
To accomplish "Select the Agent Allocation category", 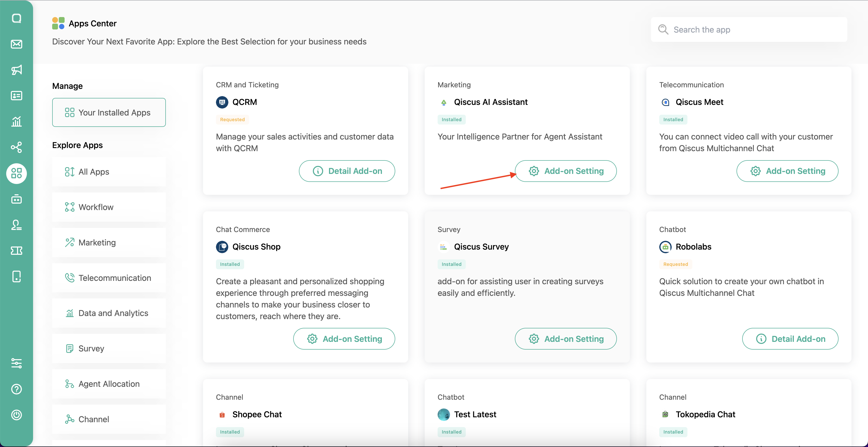I will [109, 384].
